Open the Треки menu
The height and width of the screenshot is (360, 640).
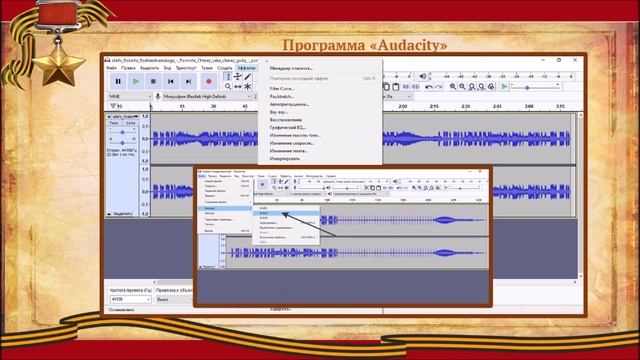point(207,68)
